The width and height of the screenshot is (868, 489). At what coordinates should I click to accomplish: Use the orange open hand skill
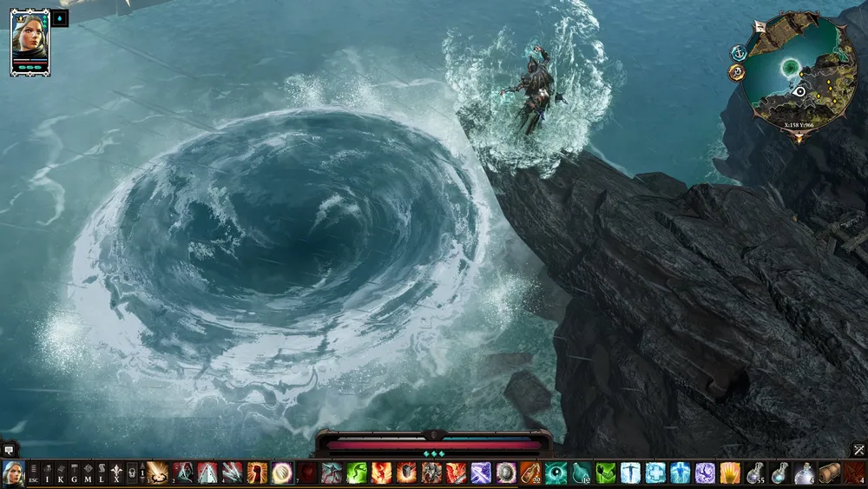coord(730,473)
